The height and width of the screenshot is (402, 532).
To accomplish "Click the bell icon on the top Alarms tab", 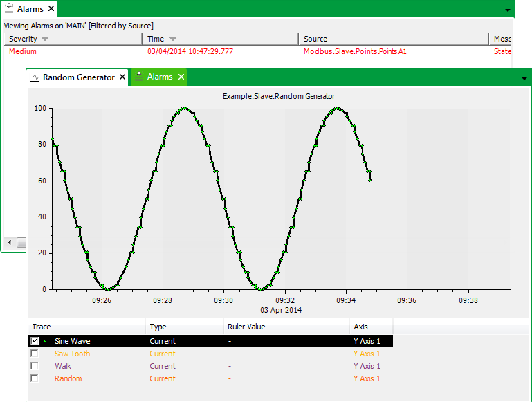I will pos(8,9).
